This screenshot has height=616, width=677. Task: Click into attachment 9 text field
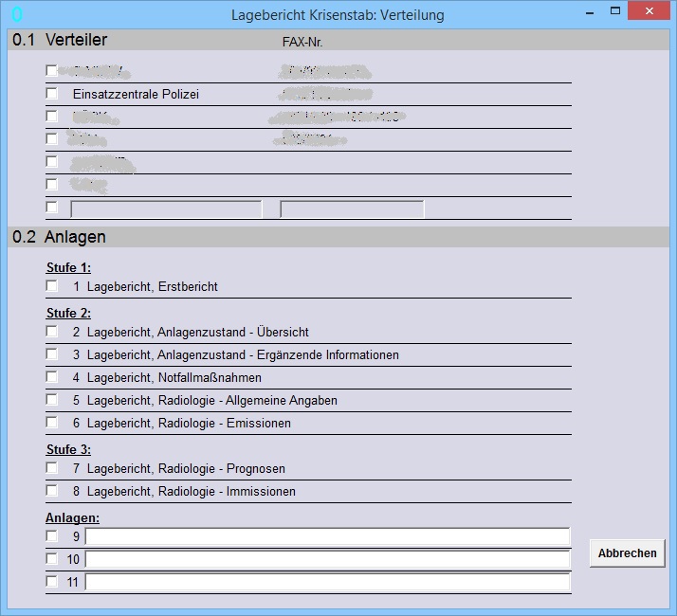click(x=327, y=536)
